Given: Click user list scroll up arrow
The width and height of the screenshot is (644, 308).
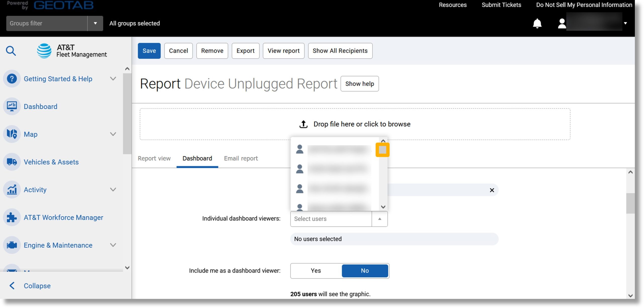Looking at the screenshot, I should [383, 141].
